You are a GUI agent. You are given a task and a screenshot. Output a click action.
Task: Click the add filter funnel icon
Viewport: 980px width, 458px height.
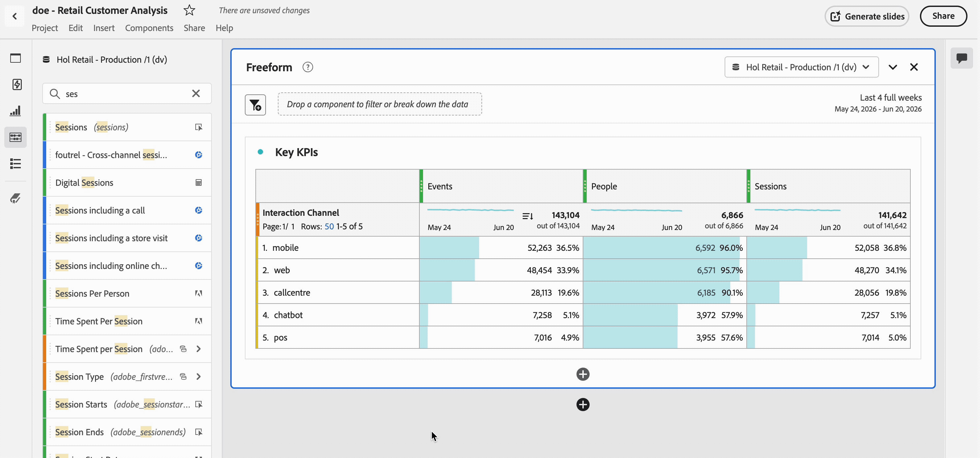click(x=255, y=105)
